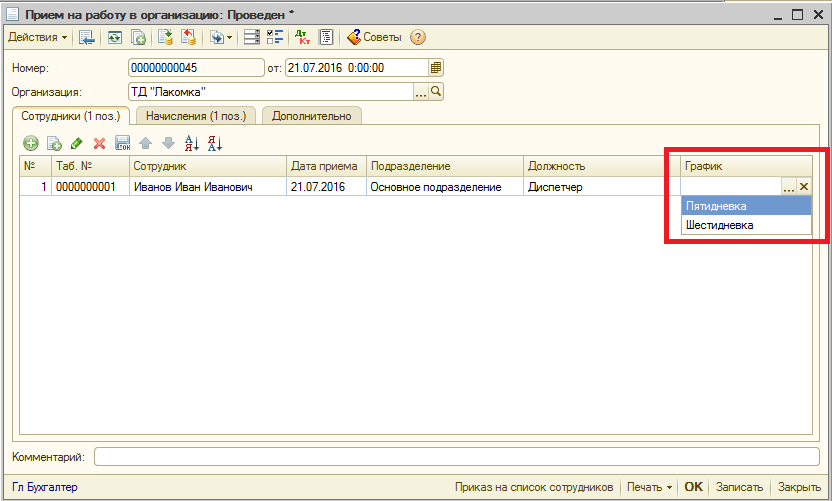Sort descending with the Я-А icon
Image resolution: width=832 pixels, height=501 pixels.
point(215,144)
